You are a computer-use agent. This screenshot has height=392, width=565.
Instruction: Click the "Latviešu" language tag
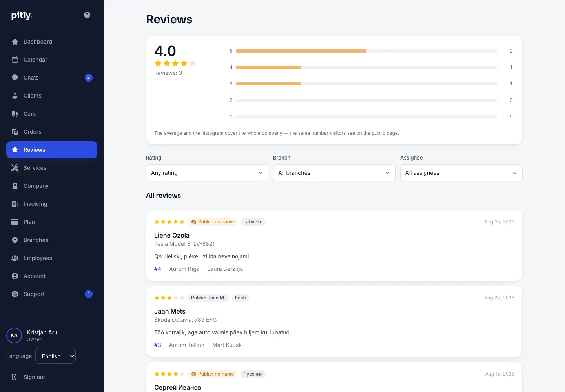[253, 222]
